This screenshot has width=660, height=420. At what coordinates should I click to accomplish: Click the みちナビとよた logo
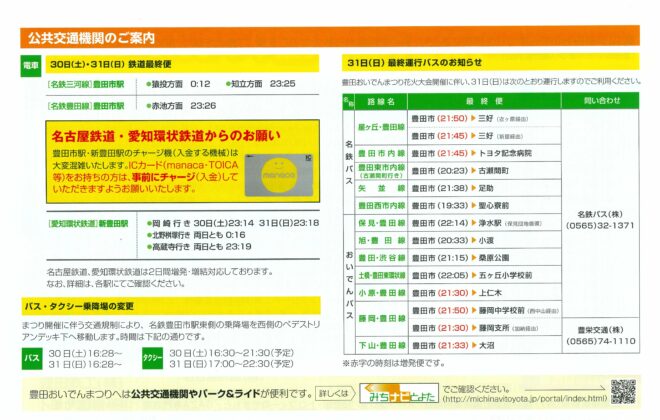pos(399,393)
